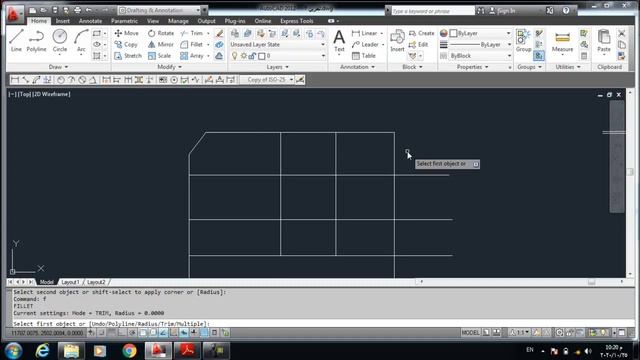The height and width of the screenshot is (360, 640).
Task: Click the Measure tool
Action: pos(562,41)
